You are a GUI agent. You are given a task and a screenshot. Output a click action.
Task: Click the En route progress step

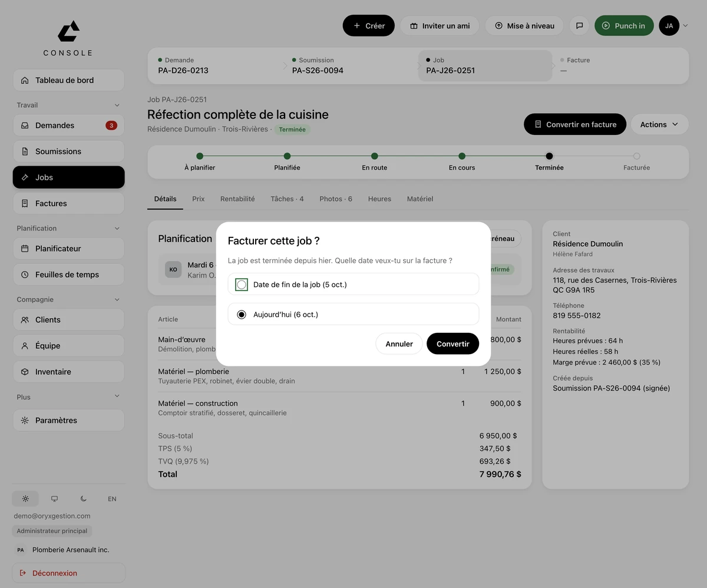coord(374,161)
